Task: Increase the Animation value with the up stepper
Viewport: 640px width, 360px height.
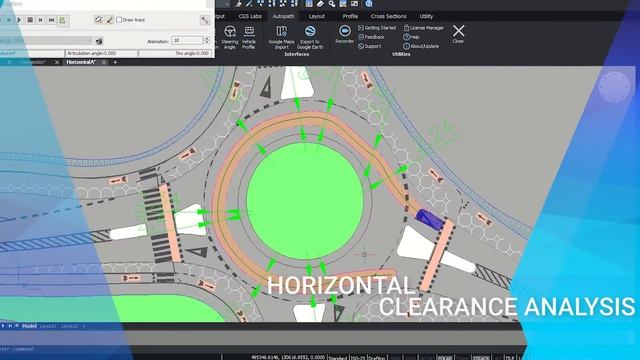Action: [207, 38]
